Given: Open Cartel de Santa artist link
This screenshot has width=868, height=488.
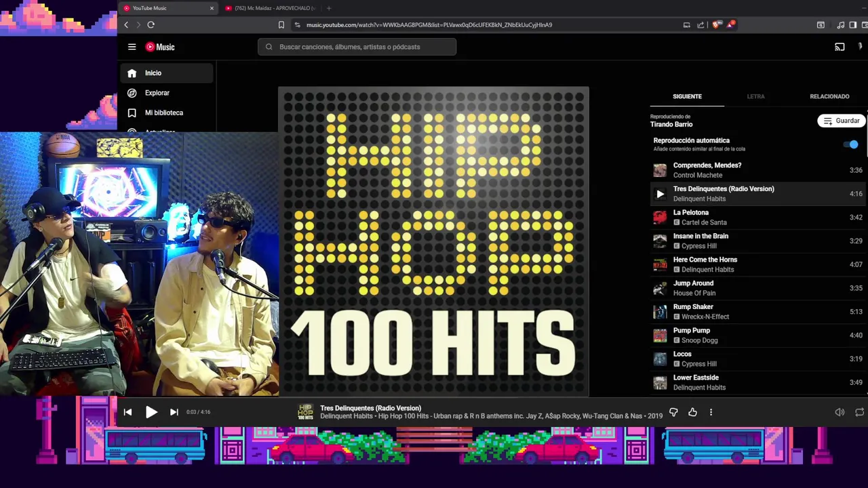Looking at the screenshot, I should [x=704, y=222].
